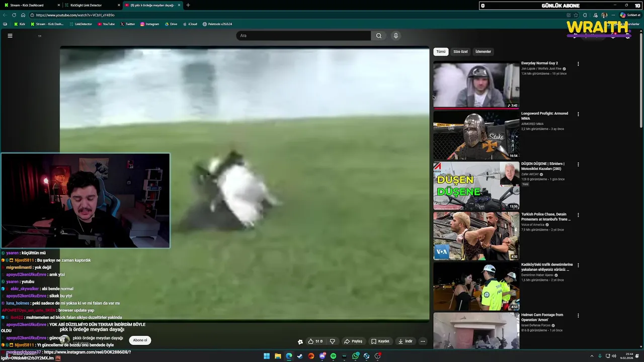Open a new browser tab

pyautogui.click(x=188, y=5)
